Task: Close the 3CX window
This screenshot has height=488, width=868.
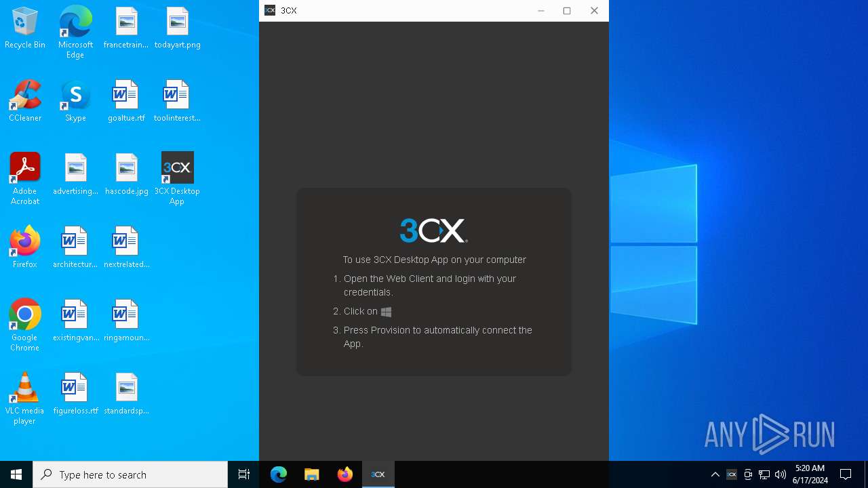Action: (x=594, y=10)
